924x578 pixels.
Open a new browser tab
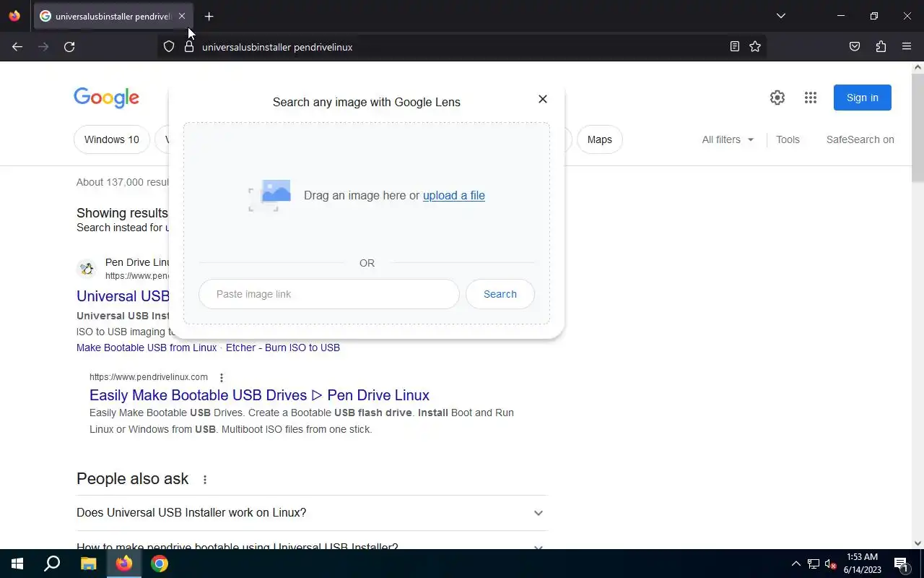(209, 16)
